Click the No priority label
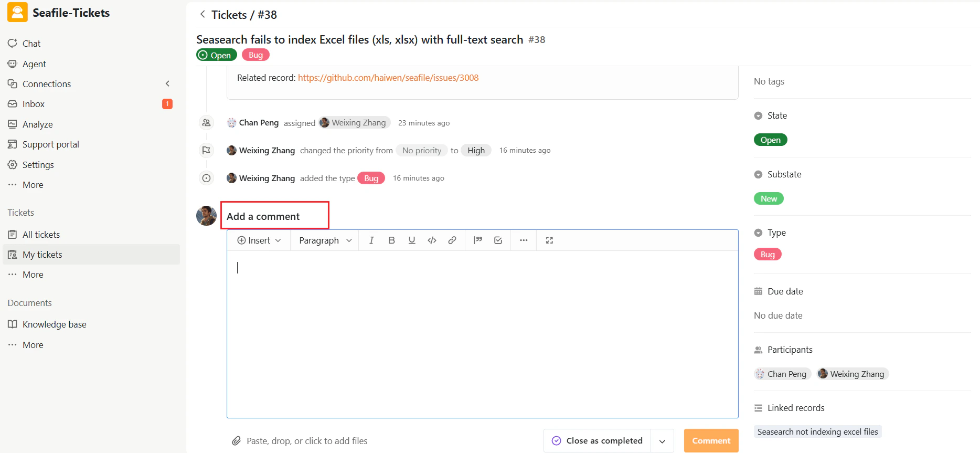Image resolution: width=980 pixels, height=453 pixels. (x=422, y=151)
